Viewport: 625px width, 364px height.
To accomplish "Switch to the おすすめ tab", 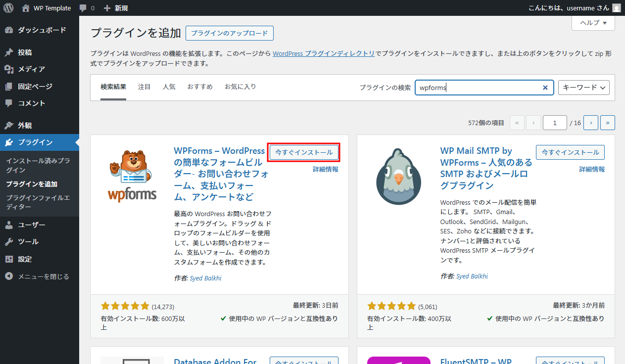I will click(200, 87).
